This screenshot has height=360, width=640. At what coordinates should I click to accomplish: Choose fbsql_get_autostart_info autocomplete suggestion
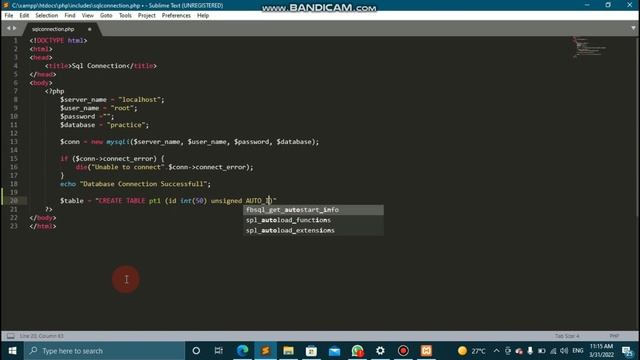pyautogui.click(x=313, y=210)
